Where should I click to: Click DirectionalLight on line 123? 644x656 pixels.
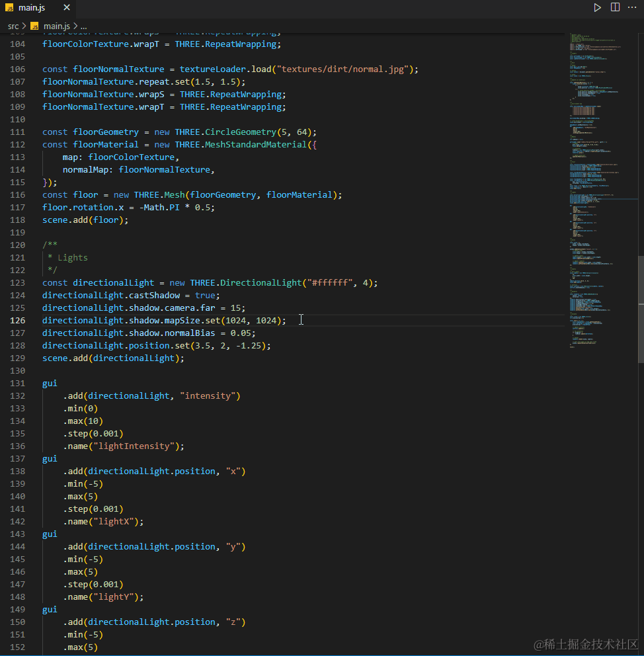click(261, 283)
